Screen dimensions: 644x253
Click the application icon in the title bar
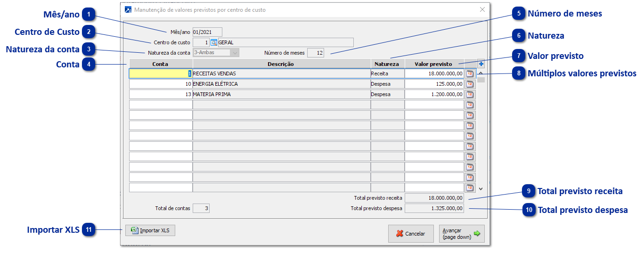pyautogui.click(x=128, y=9)
